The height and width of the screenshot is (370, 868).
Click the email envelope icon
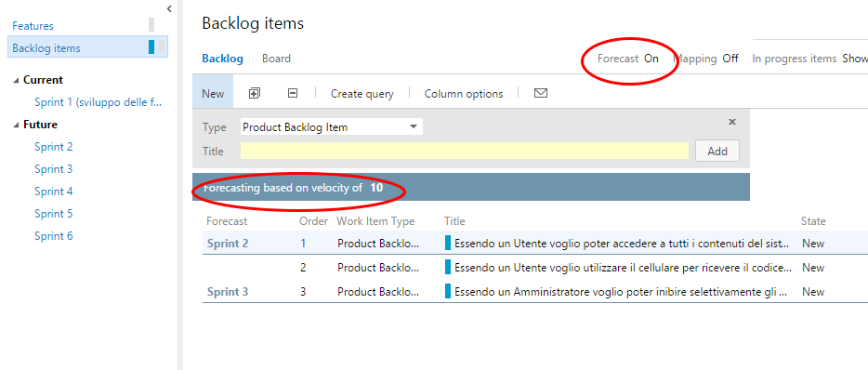click(x=541, y=93)
